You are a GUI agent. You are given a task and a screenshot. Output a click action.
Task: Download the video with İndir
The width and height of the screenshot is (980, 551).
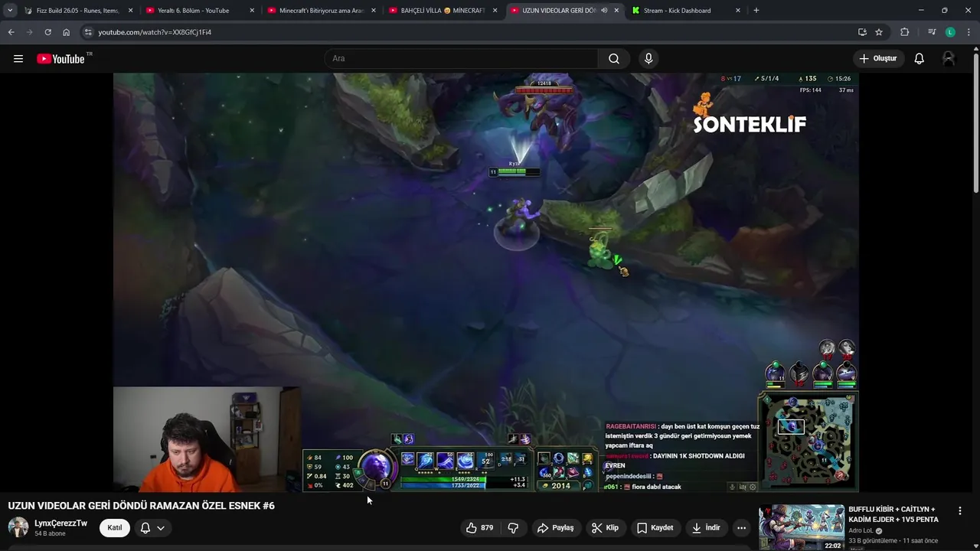click(706, 528)
